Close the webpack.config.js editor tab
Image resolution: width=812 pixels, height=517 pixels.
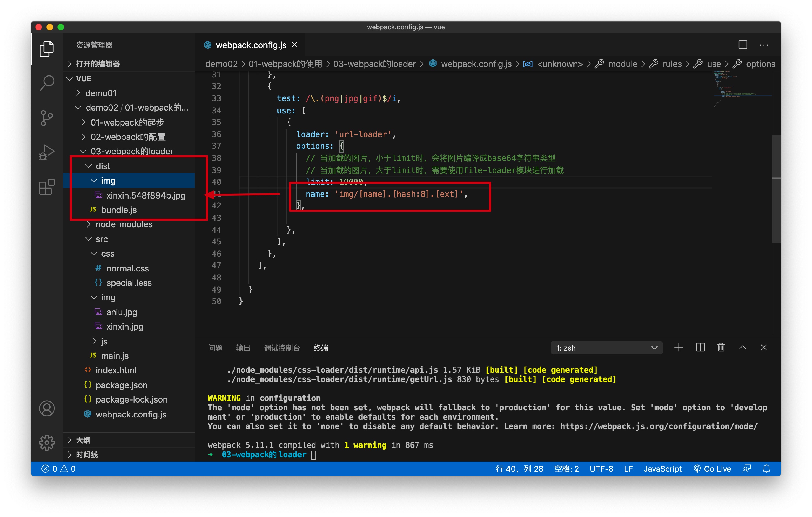point(295,45)
